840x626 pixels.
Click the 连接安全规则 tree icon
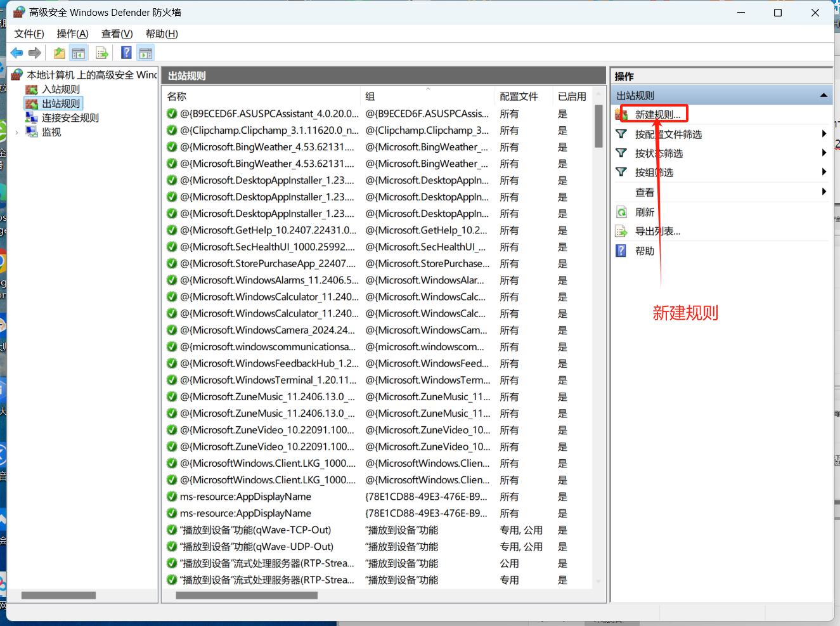tap(32, 117)
